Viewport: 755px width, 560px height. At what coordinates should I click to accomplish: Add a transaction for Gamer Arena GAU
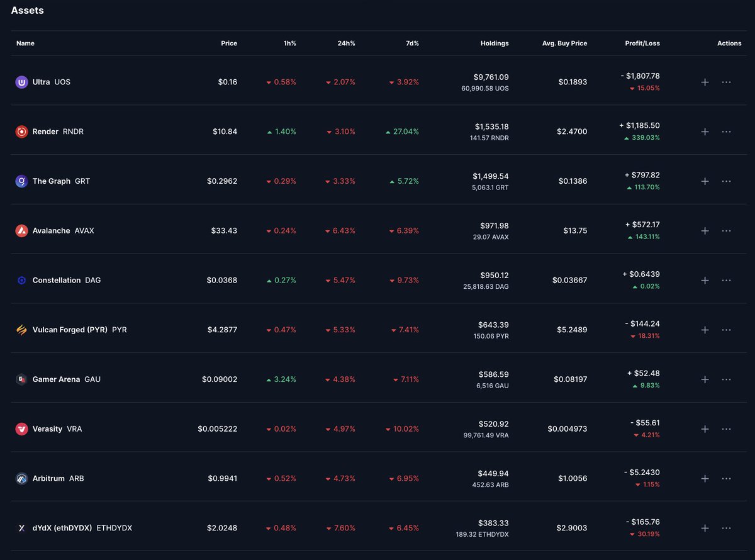705,379
